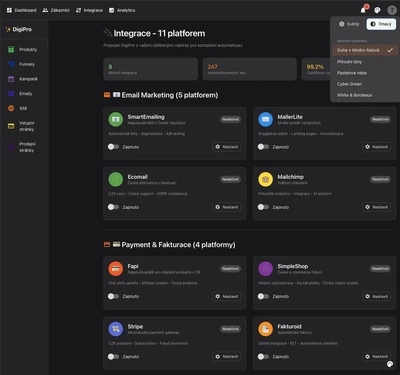Click the Produkty sidebar icon
The image size is (400, 375).
pos(11,49)
